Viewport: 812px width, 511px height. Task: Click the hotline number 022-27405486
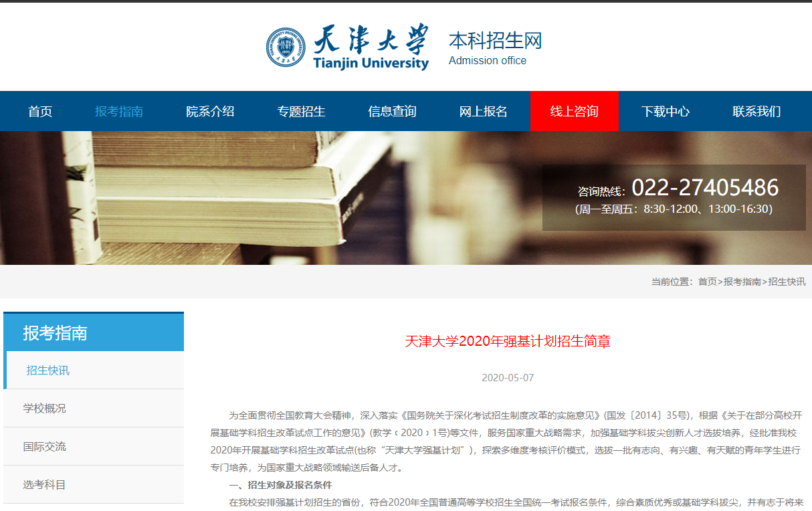705,187
